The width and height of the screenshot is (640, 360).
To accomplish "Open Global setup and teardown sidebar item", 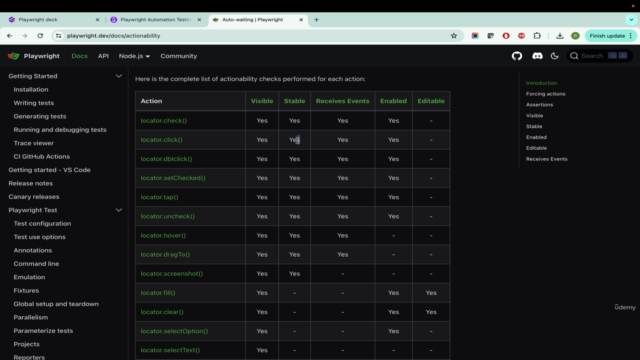I will [56, 304].
